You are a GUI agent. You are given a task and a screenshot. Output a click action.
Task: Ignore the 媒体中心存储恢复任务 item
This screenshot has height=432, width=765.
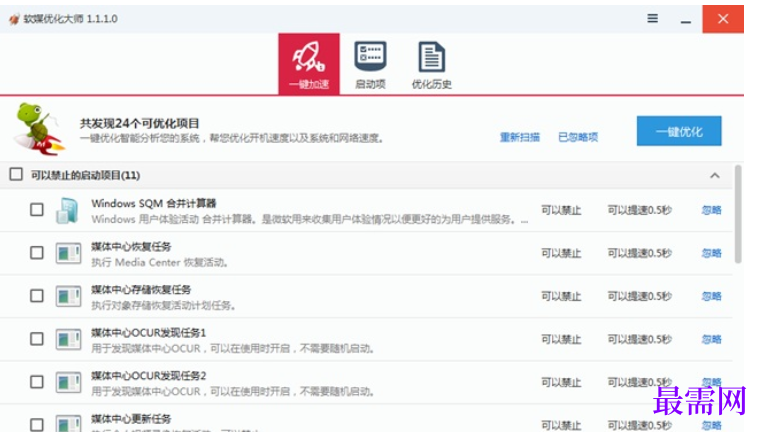click(711, 296)
